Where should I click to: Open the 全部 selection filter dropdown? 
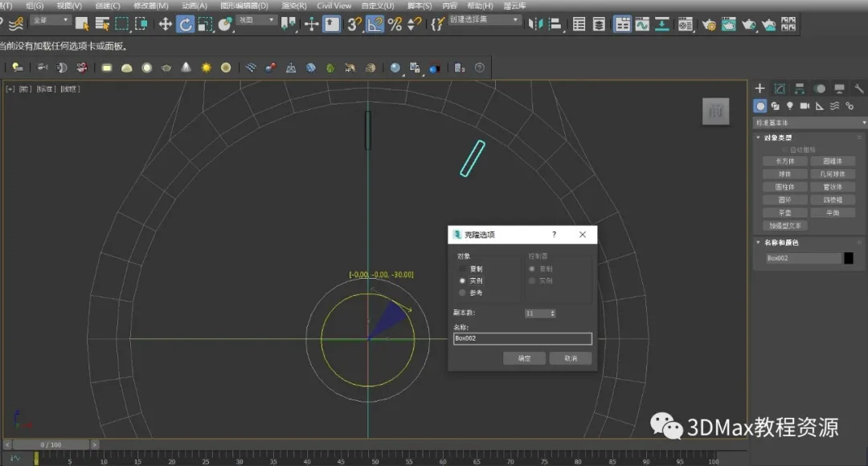coord(51,20)
